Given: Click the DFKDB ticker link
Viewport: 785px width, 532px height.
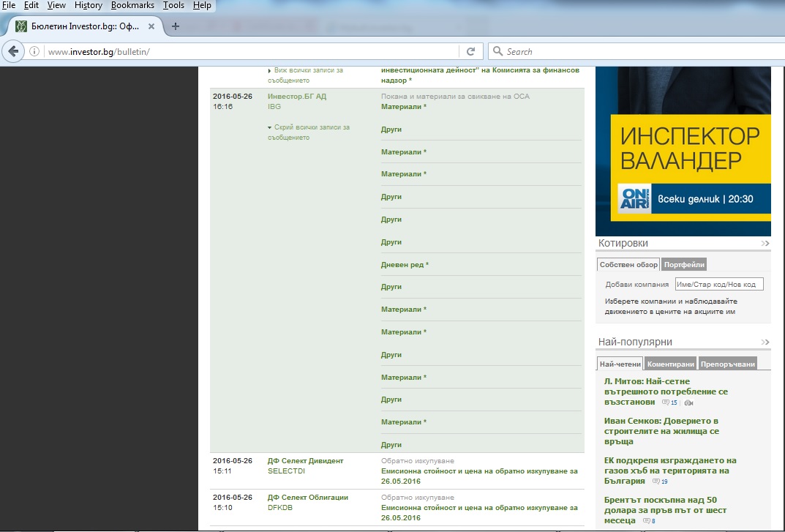Looking at the screenshot, I should (x=280, y=508).
